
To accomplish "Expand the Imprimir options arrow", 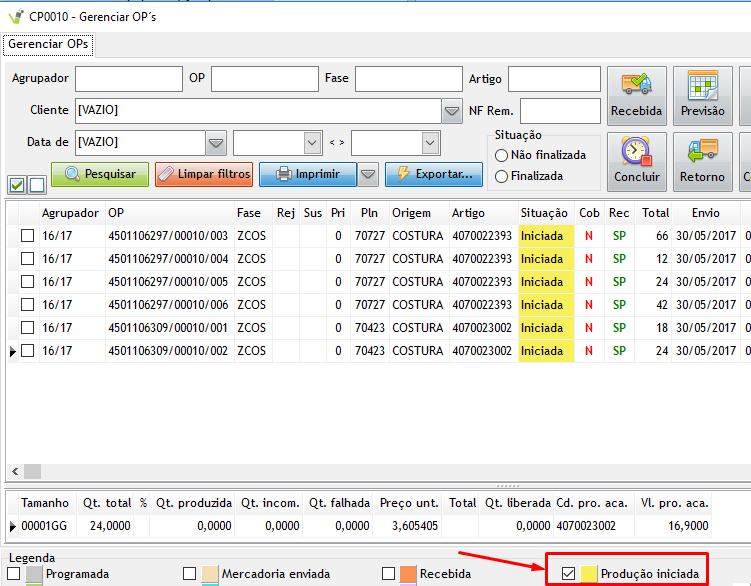I will coord(369,174).
